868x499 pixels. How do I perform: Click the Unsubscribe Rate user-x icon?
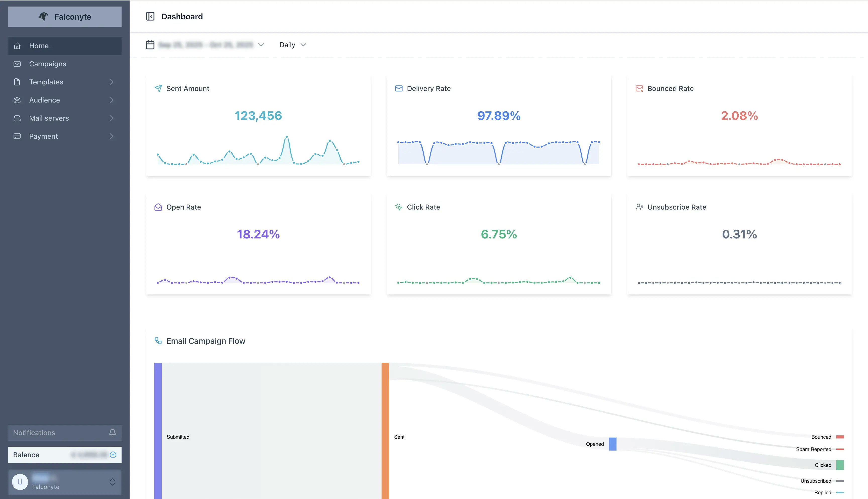[x=639, y=207]
